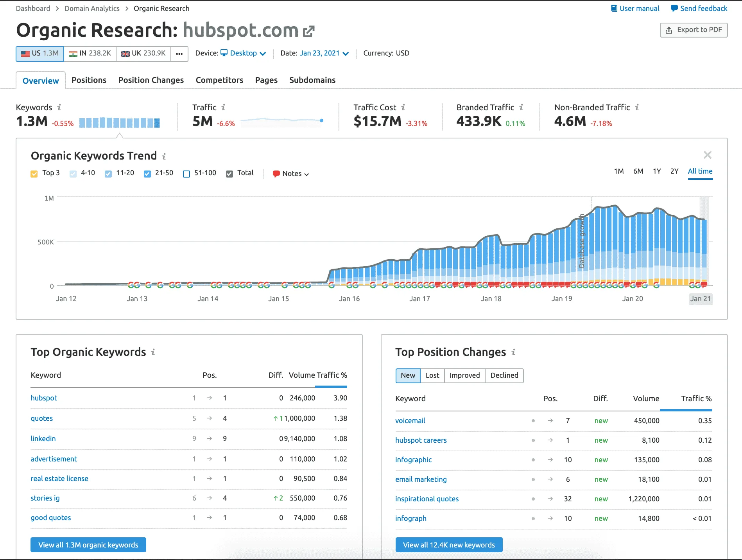Toggle the 21-50 positions checkbox
Screen dimensions: 742x560
point(147,174)
